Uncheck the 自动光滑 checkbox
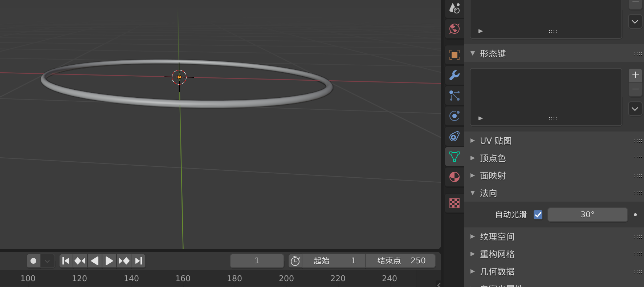The height and width of the screenshot is (287, 644). pos(538,215)
